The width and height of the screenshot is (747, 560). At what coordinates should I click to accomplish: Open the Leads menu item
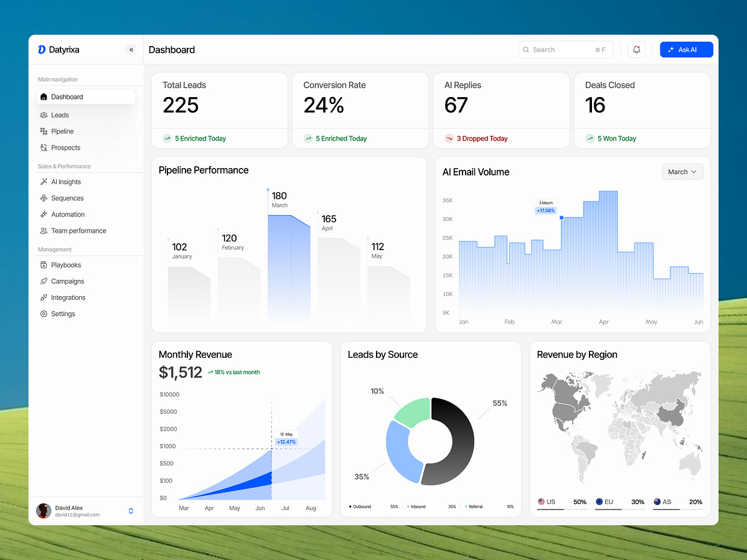point(86,115)
